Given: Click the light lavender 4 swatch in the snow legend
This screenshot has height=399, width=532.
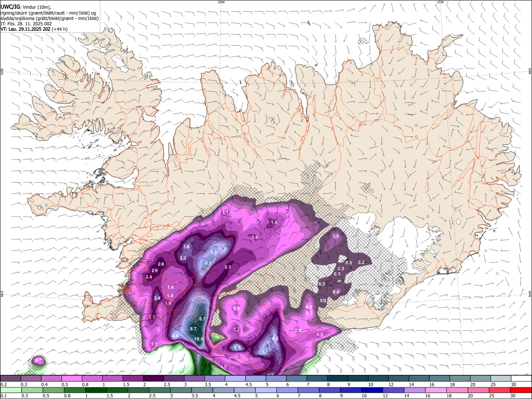Looking at the screenshot, I should 235,378.
